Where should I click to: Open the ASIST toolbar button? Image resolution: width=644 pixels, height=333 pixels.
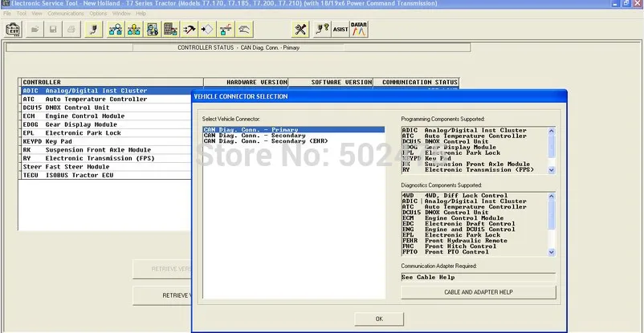coord(340,30)
